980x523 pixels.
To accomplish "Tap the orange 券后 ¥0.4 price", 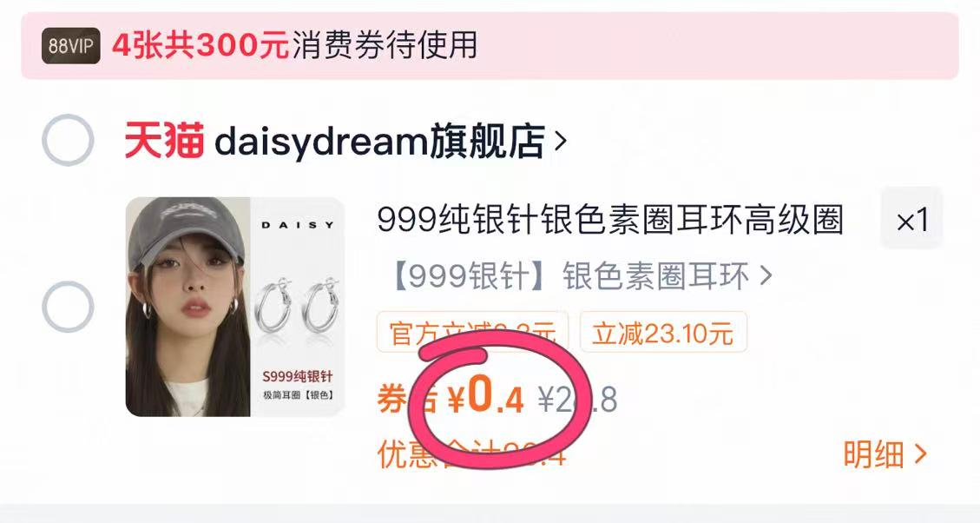I will (451, 398).
